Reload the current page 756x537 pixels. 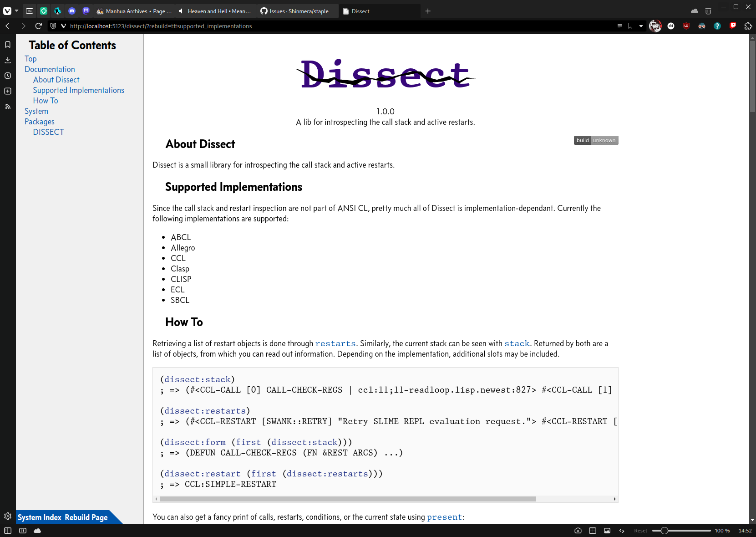pos(39,26)
